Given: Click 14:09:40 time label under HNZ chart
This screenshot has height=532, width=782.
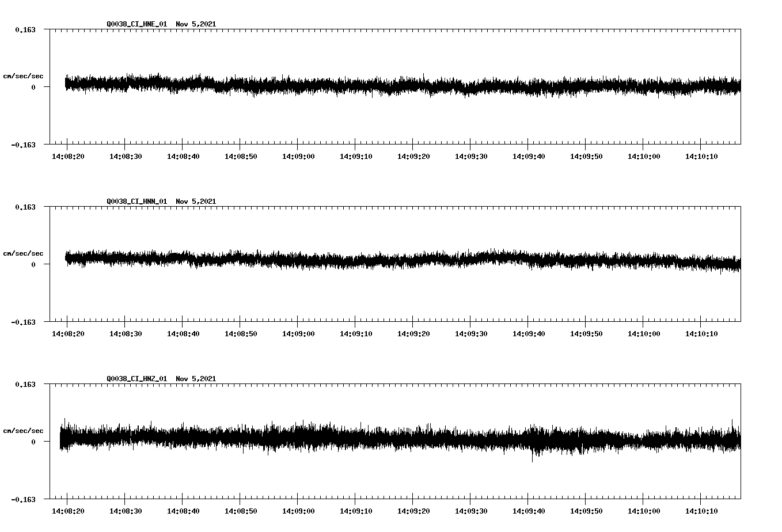Looking at the screenshot, I should [529, 511].
